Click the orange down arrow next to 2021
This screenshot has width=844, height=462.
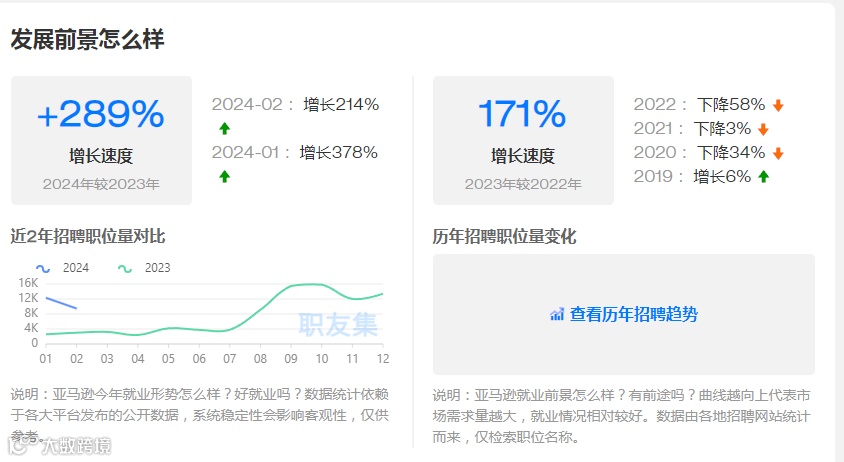(763, 130)
